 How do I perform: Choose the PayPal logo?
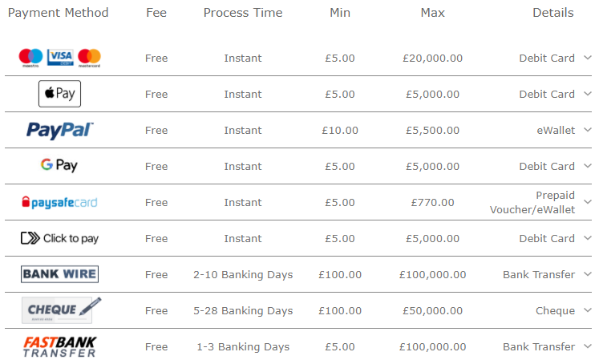click(59, 131)
